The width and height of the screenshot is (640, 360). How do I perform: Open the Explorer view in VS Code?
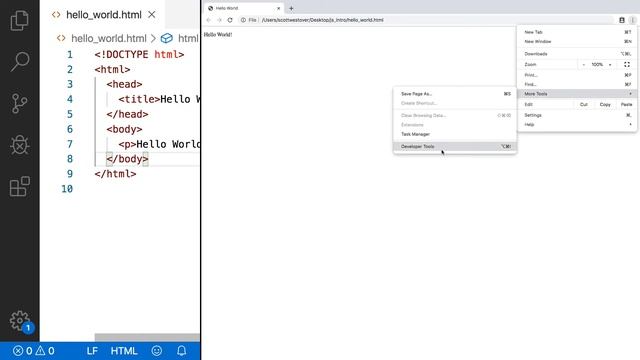tap(20, 20)
